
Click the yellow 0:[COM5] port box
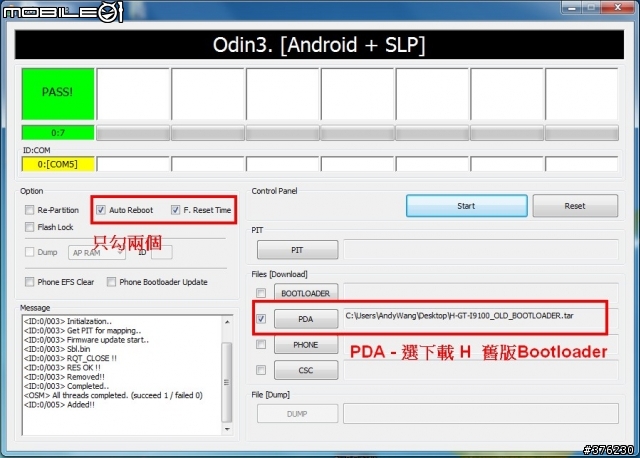pyautogui.click(x=58, y=164)
